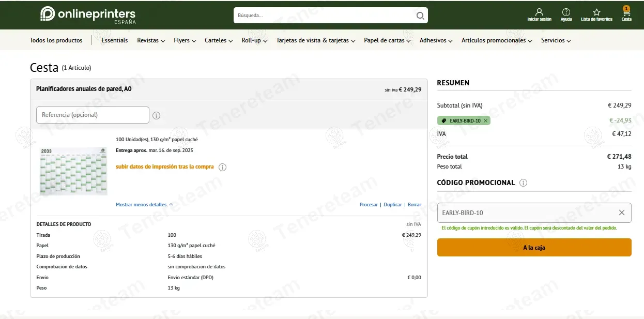The width and height of the screenshot is (644, 319).
Task: Click the IVA amount € 47,12
Action: coord(622,134)
